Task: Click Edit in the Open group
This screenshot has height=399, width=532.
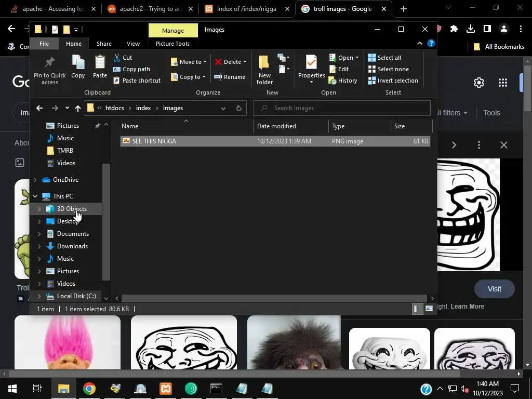Action: (x=339, y=69)
